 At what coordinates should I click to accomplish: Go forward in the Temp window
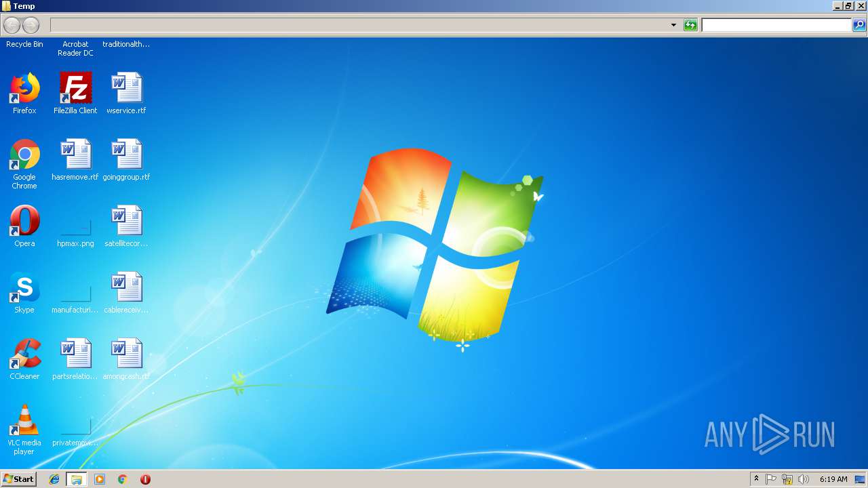click(31, 26)
